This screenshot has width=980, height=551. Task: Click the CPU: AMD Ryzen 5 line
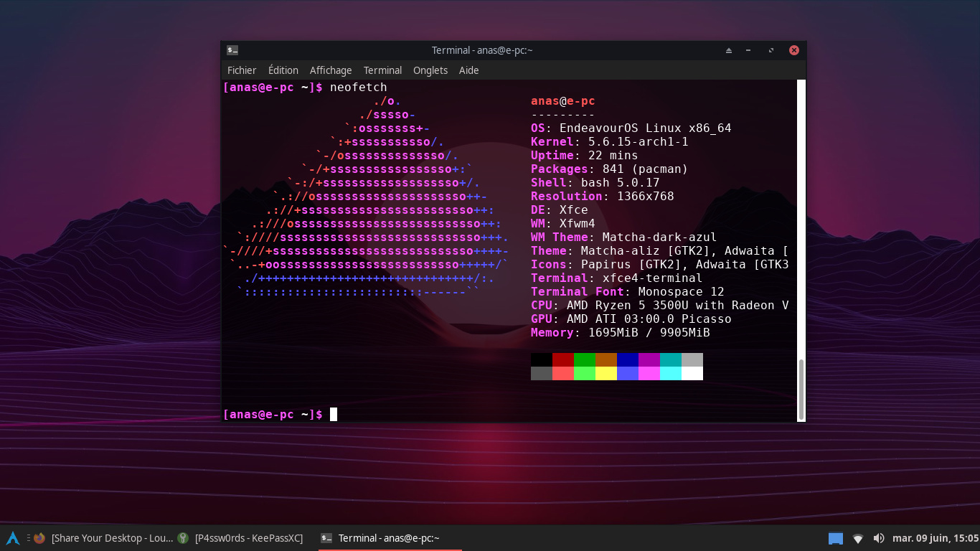[660, 306]
